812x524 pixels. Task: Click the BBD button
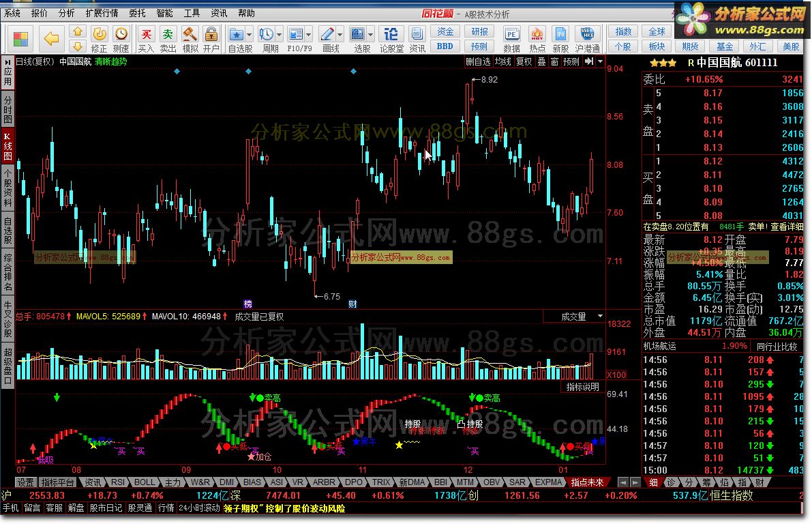(445, 46)
